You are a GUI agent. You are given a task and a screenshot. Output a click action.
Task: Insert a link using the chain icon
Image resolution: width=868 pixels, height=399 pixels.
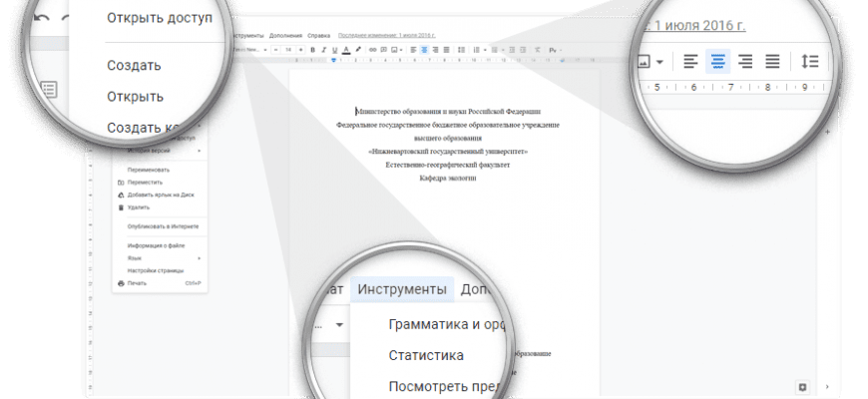372,50
